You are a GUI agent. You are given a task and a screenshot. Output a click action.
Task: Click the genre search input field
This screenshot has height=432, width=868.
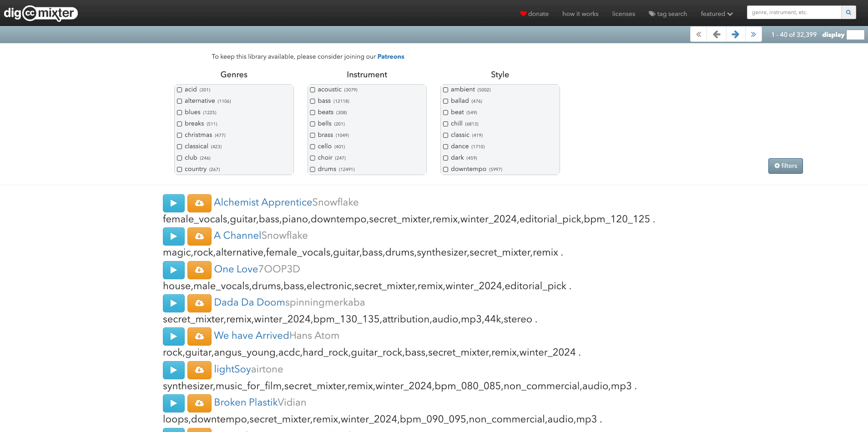pos(793,13)
